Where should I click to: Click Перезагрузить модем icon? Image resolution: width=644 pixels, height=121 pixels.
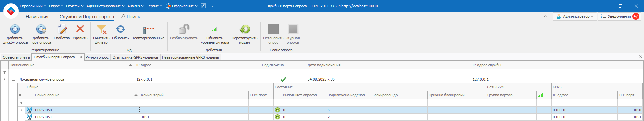[x=245, y=29]
